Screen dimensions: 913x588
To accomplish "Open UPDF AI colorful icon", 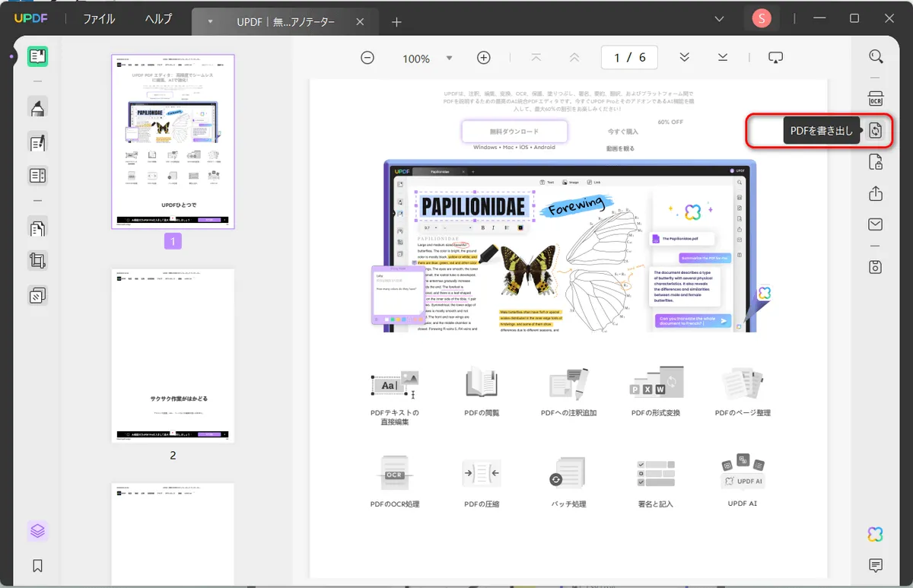I will (x=876, y=534).
